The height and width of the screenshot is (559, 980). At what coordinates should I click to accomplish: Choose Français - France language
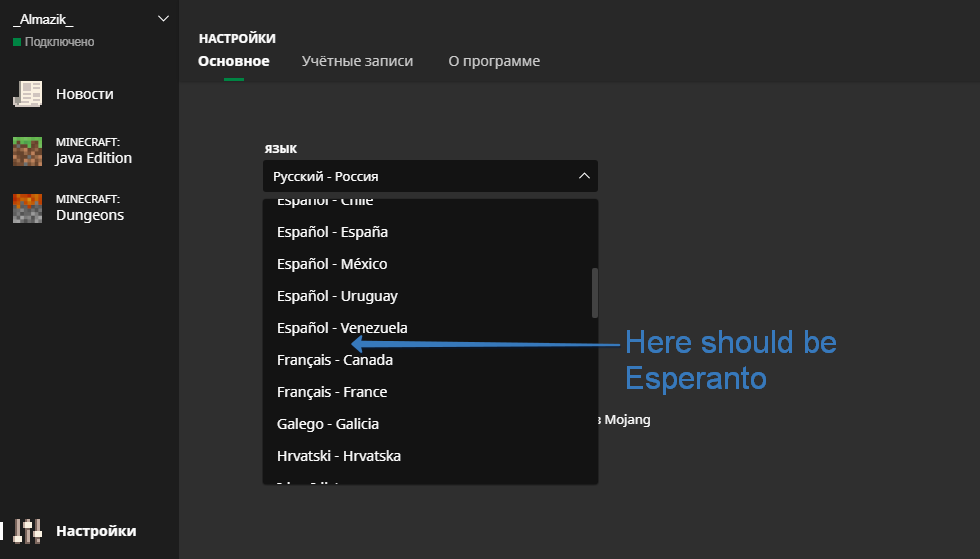coord(332,392)
